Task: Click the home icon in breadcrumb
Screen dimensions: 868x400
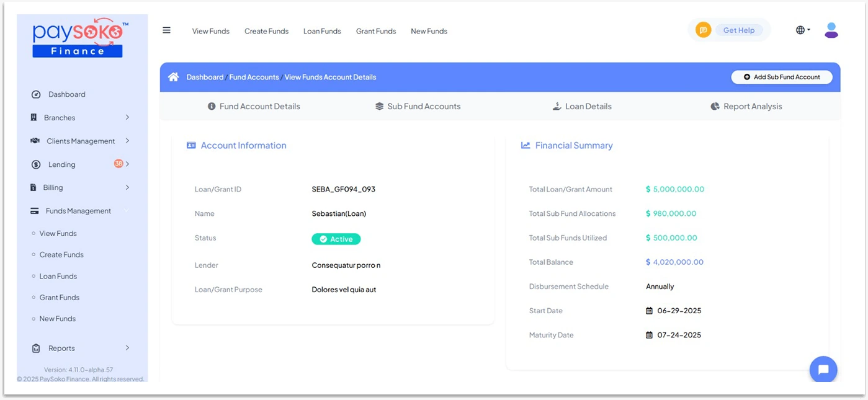Action: 174,77
